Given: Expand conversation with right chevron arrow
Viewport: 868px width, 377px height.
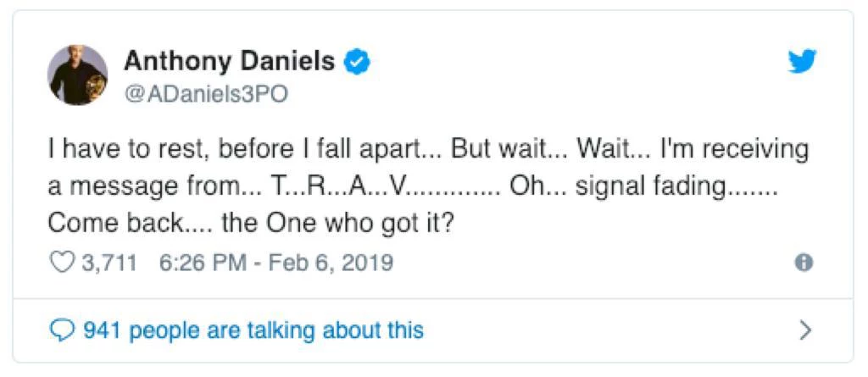Looking at the screenshot, I should (x=806, y=330).
